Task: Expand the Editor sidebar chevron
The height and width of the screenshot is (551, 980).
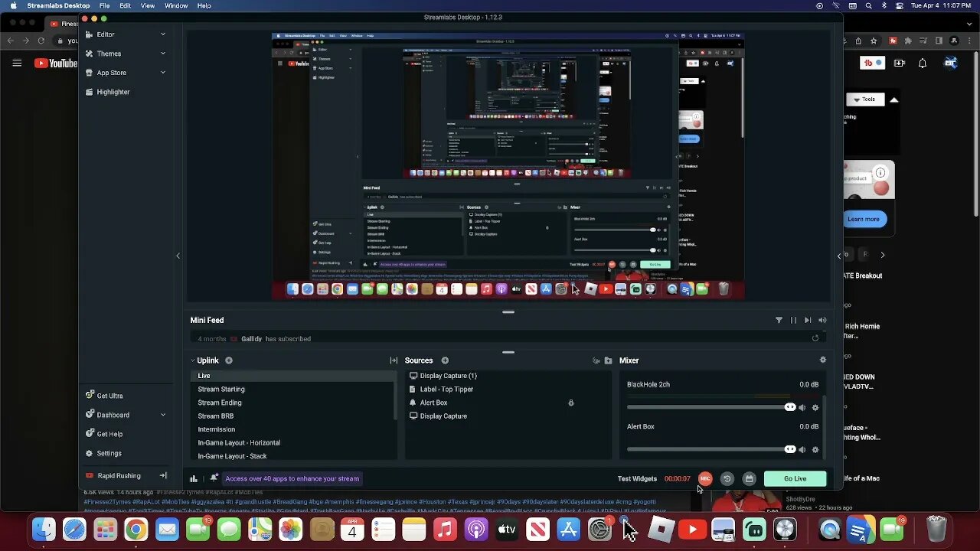Action: coord(163,34)
